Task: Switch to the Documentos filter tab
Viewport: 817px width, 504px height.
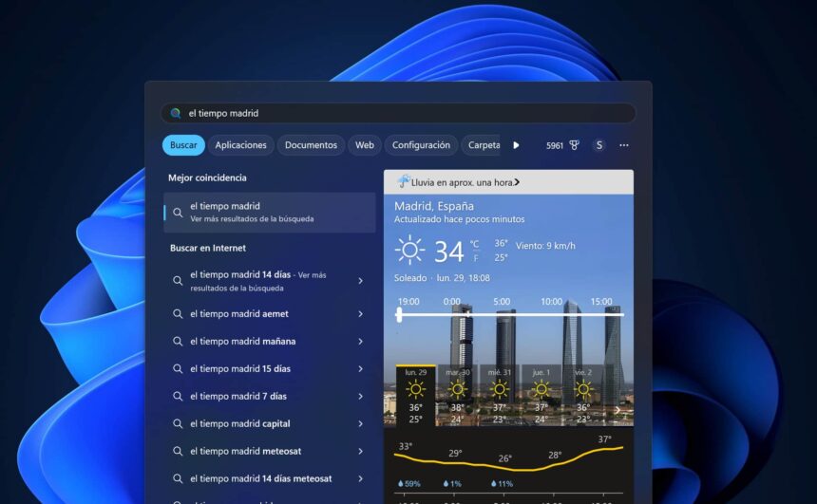Action: [311, 145]
